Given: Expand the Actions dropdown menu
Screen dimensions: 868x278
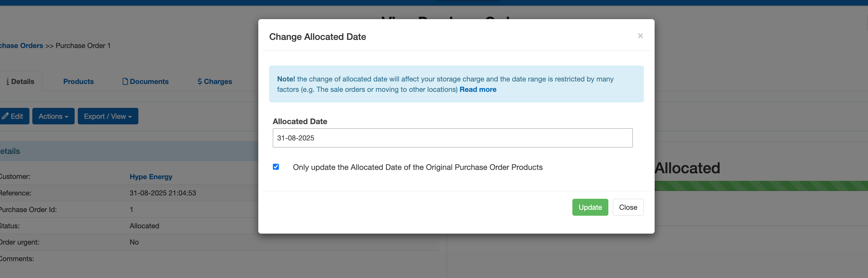Looking at the screenshot, I should point(53,116).
